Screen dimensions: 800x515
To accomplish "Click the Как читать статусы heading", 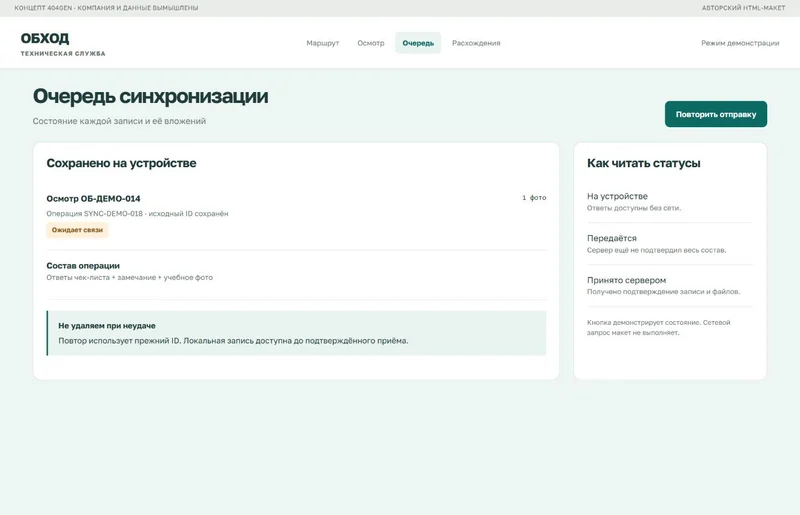I will 643,163.
